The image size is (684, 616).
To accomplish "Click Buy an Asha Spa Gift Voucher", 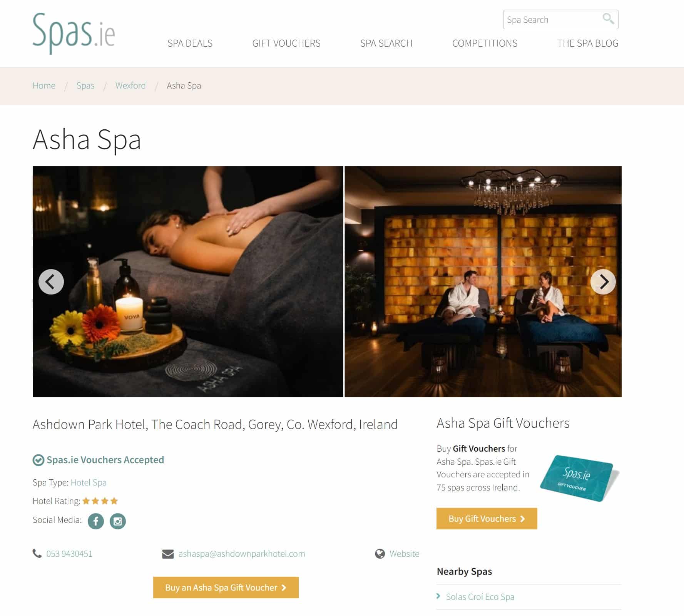I will 226,588.
